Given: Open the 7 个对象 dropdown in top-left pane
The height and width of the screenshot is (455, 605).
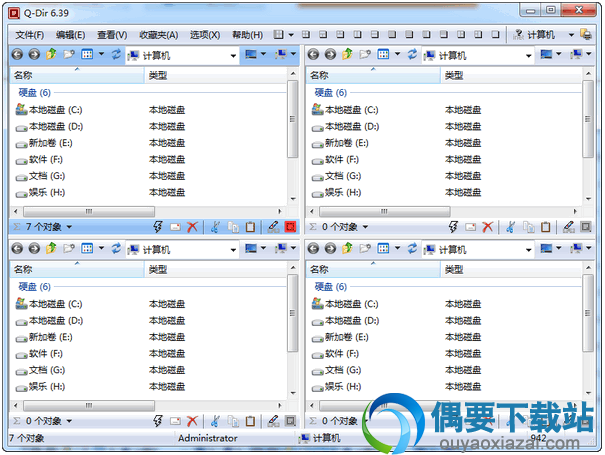Looking at the screenshot, I should point(69,227).
